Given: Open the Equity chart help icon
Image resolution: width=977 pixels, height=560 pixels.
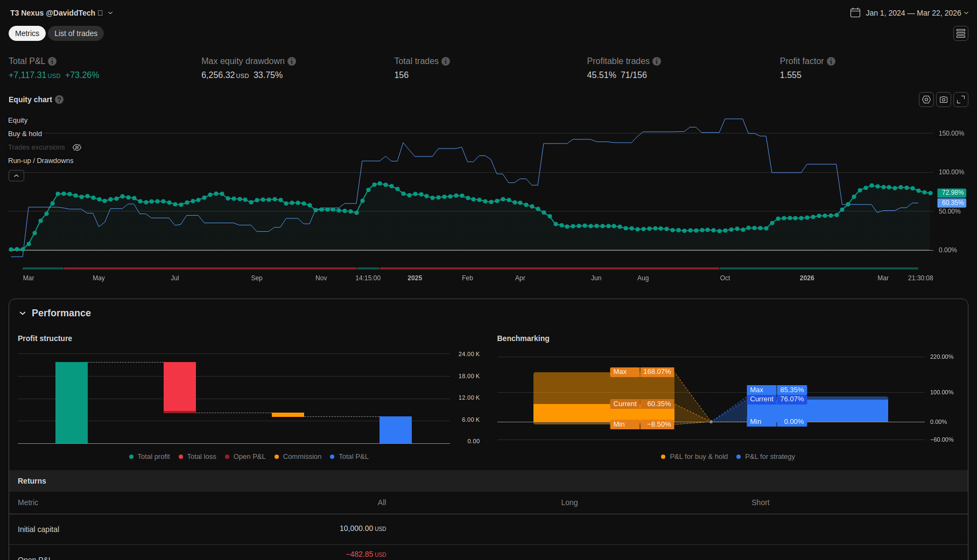Looking at the screenshot, I should pos(59,100).
